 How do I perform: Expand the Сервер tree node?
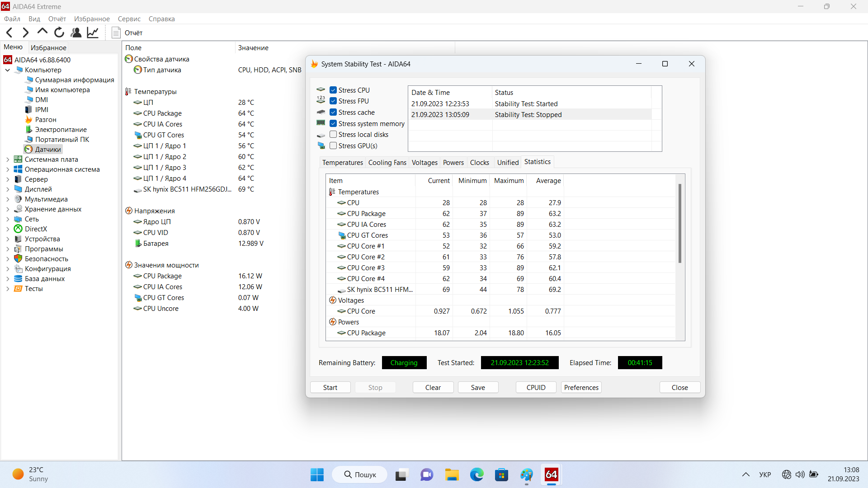(x=8, y=179)
